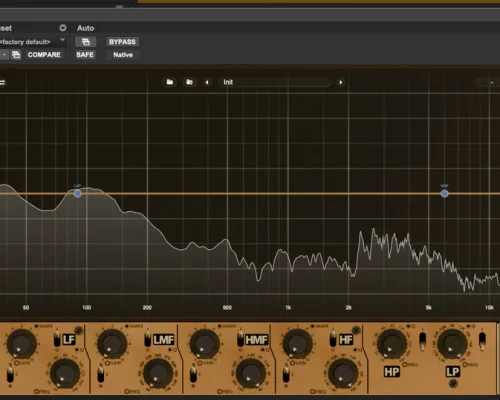Open the Preset section dropdown arrow
This screenshot has width=500, height=400.
63,28
